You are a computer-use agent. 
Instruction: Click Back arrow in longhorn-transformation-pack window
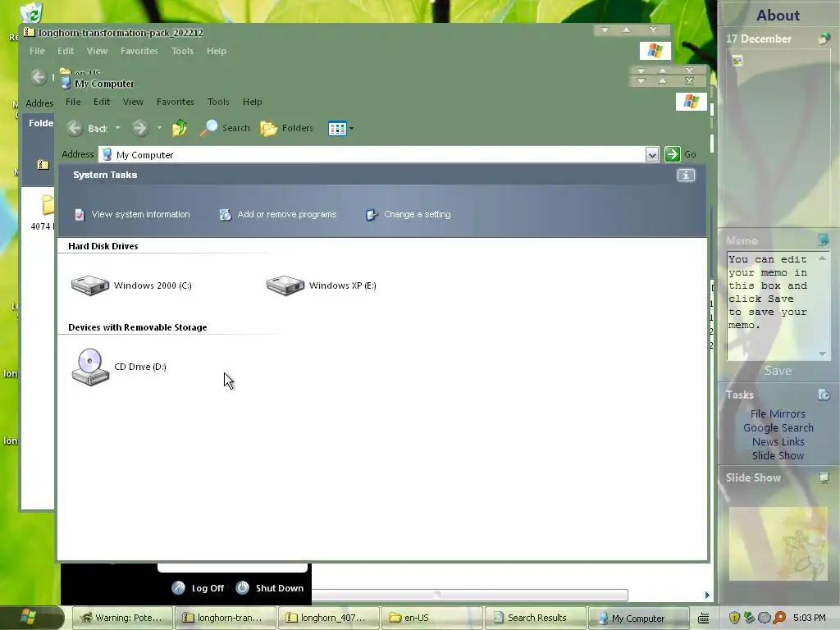coord(38,78)
